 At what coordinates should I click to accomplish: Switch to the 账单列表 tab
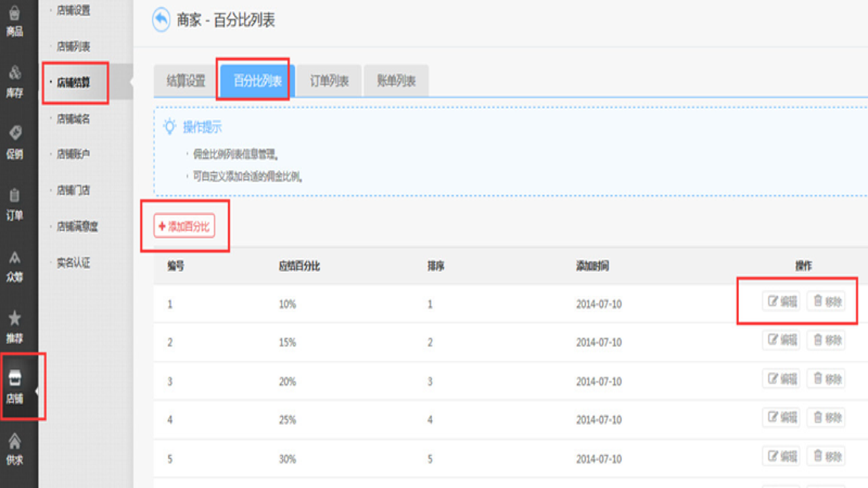click(396, 81)
